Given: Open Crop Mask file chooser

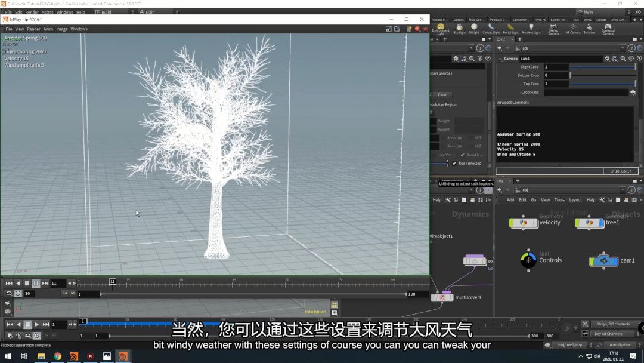Looking at the screenshot, I should pos(633,93).
